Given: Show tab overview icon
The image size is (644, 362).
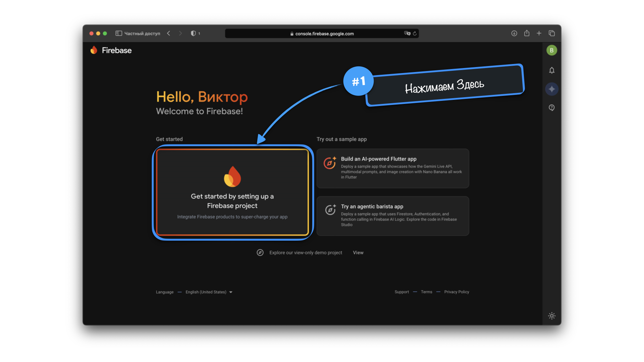Looking at the screenshot, I should pyautogui.click(x=552, y=33).
